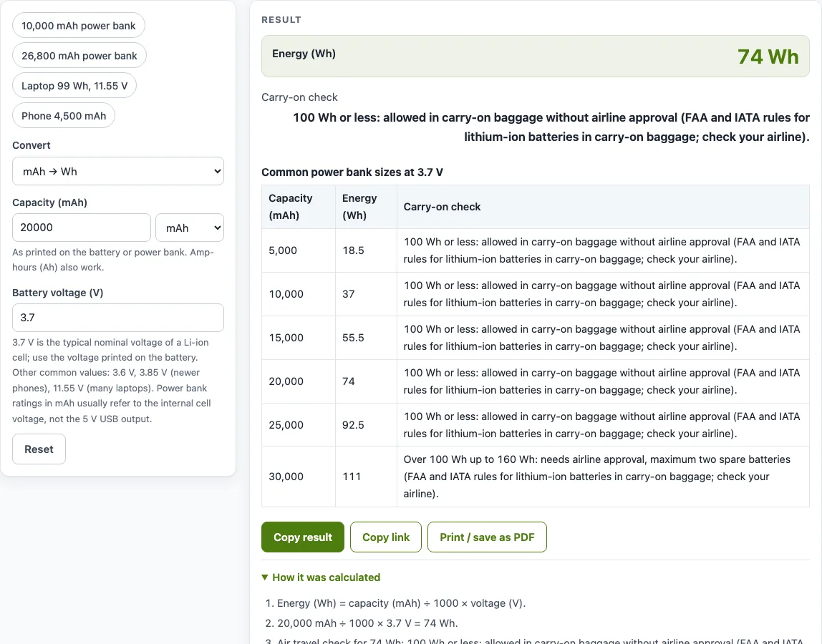
Task: Click the 55.5 energy table cell
Action: tap(366, 338)
